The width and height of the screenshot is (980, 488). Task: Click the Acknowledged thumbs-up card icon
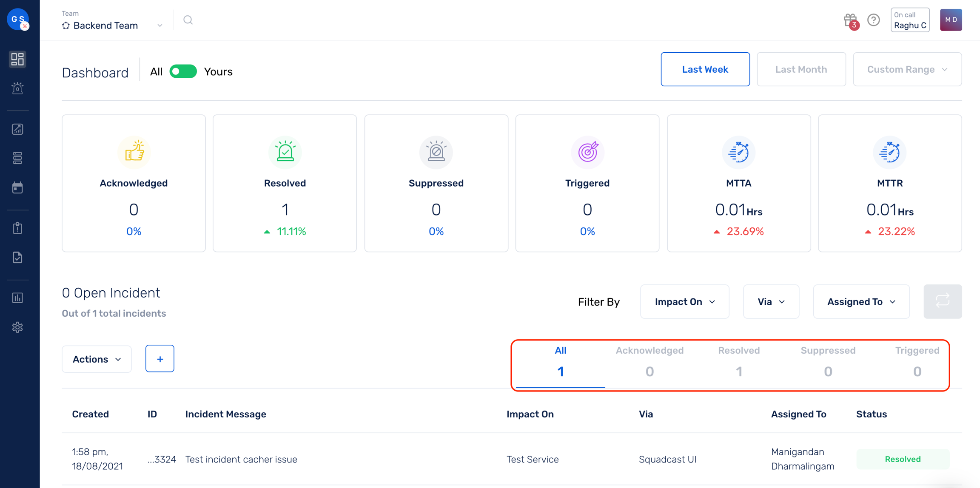(134, 152)
